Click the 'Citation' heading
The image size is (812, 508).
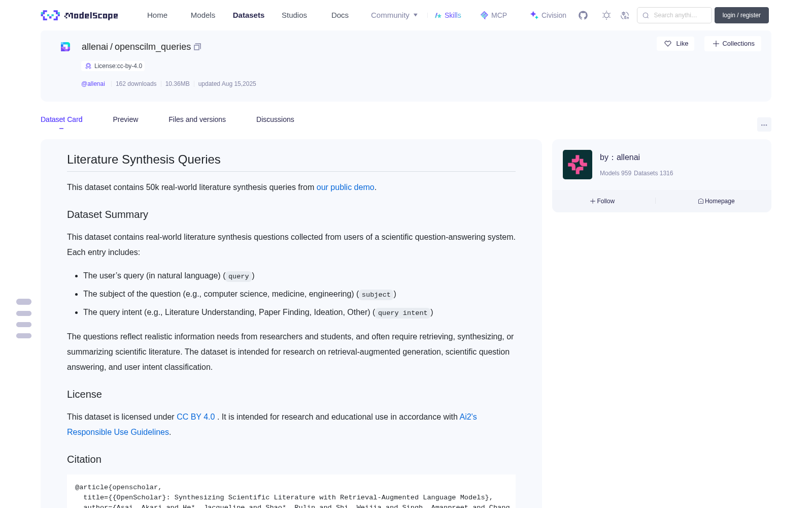click(x=84, y=460)
